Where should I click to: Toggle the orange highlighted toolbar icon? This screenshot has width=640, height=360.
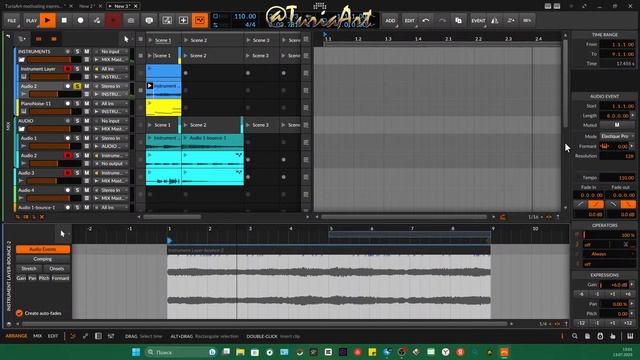[200, 20]
